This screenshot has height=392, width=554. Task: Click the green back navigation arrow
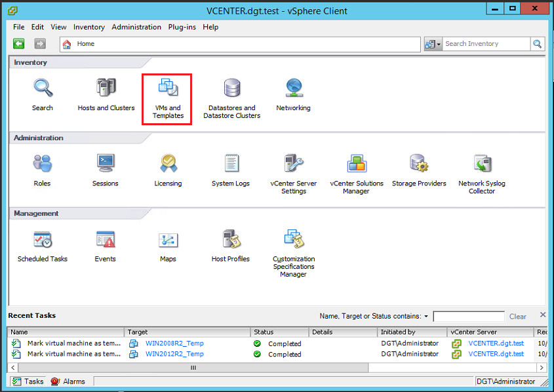[x=19, y=43]
